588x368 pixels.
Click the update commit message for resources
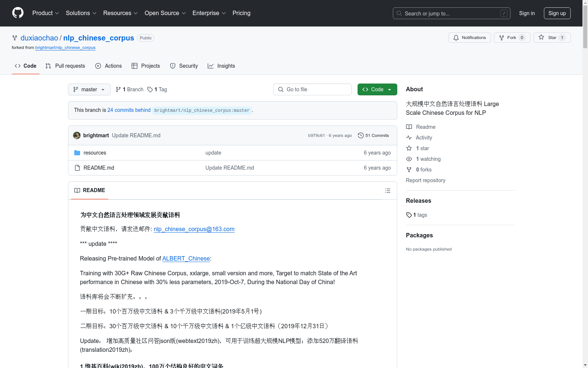213,153
